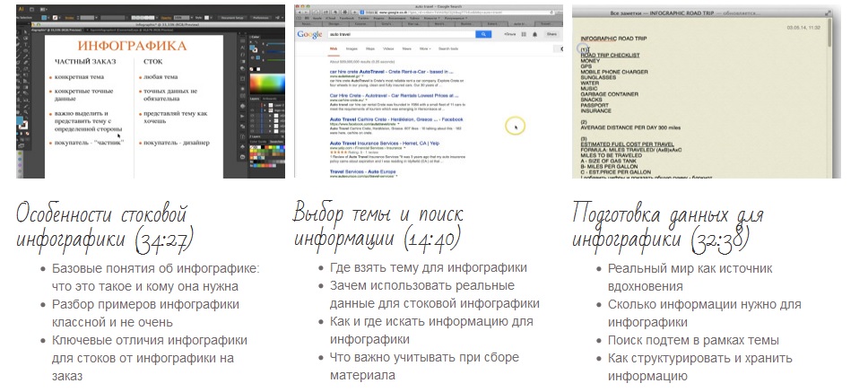
Task: Select the Videos tab in Google search
Action: 389,49
